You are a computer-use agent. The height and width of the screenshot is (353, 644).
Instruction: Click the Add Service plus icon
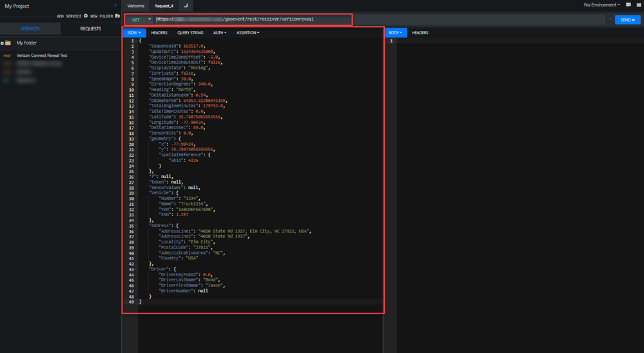click(x=86, y=16)
